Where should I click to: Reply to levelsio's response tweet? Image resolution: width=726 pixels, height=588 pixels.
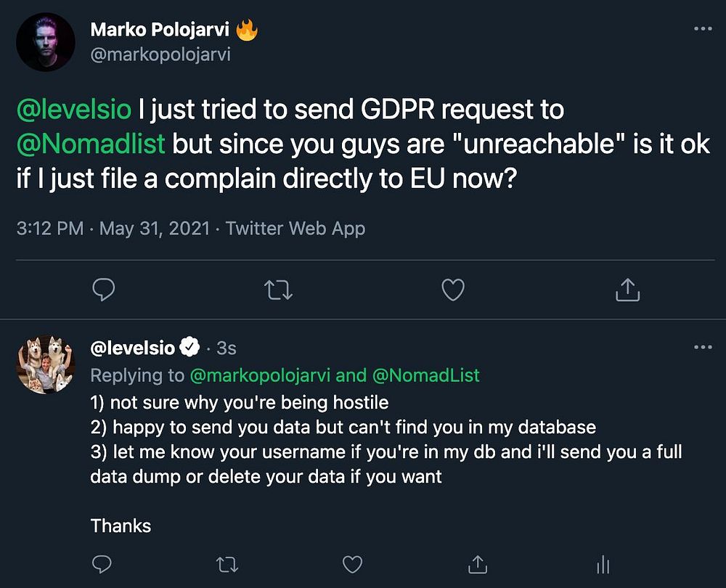(x=103, y=564)
